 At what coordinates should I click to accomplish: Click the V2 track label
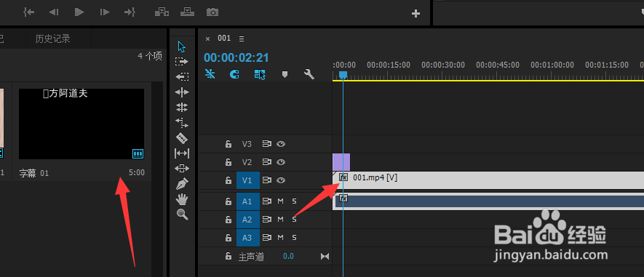(x=247, y=162)
